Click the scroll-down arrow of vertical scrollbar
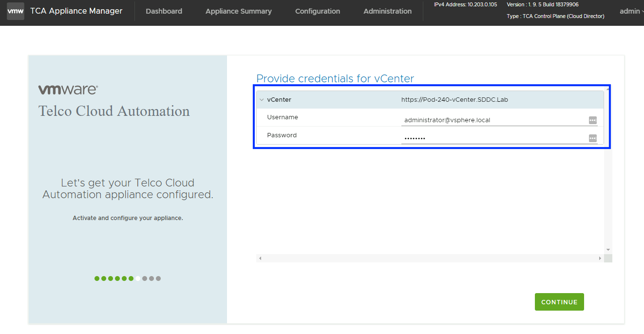This screenshot has width=644, height=334. coord(608,250)
